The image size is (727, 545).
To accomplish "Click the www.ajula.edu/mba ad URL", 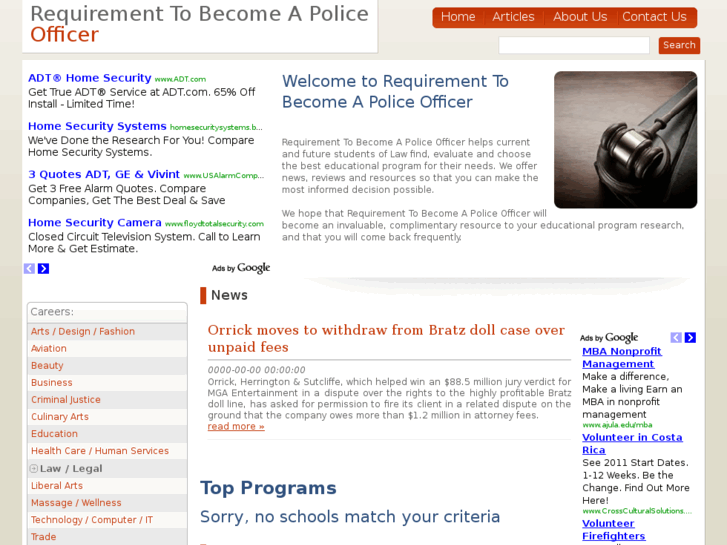I will click(617, 425).
